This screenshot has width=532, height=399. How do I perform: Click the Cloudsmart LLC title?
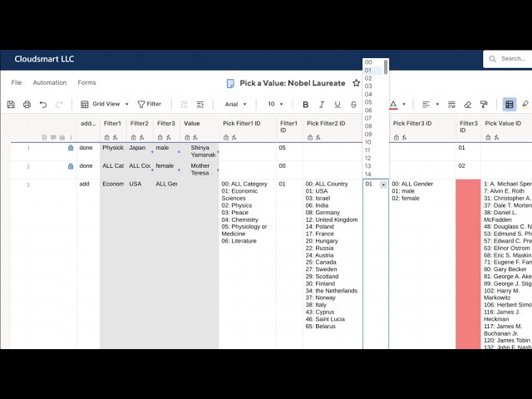[x=44, y=59]
